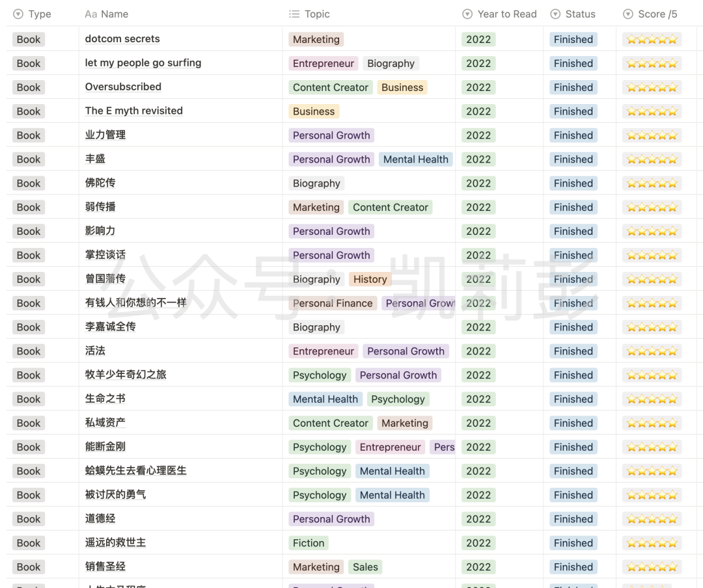Viewport: 703px width, 588px height.
Task: Select the 道德经 name cell
Action: 181,518
